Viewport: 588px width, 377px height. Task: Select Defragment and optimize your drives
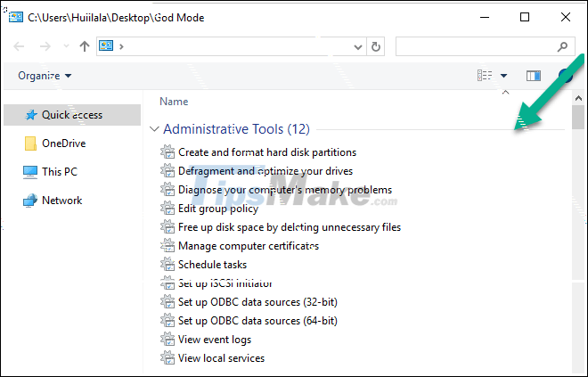[x=265, y=171]
